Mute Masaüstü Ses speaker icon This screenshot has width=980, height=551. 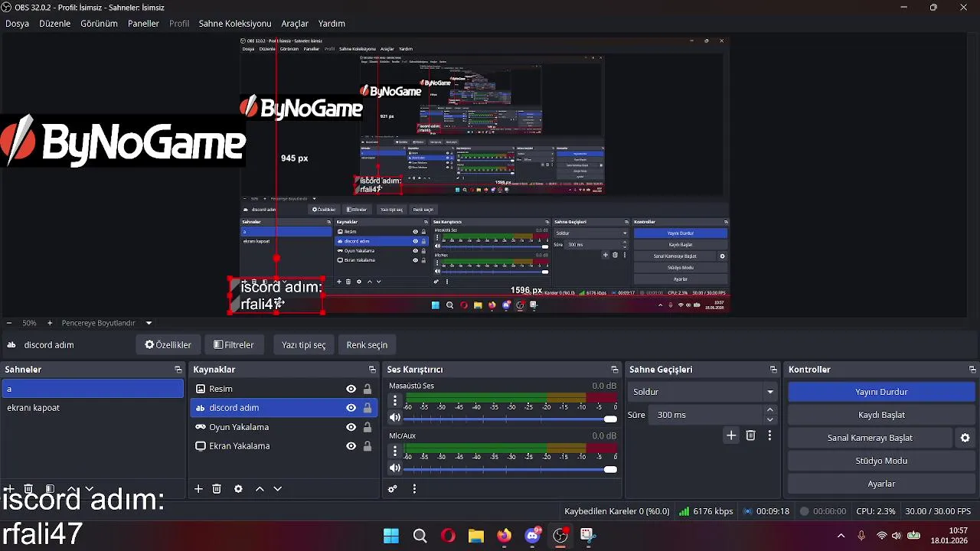pos(395,418)
